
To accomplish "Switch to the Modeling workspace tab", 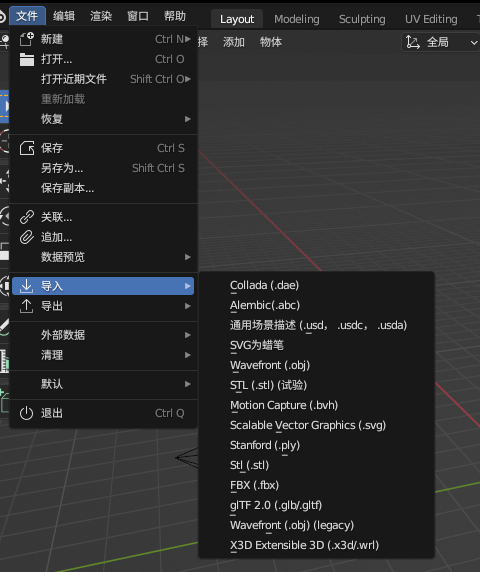I will (297, 19).
